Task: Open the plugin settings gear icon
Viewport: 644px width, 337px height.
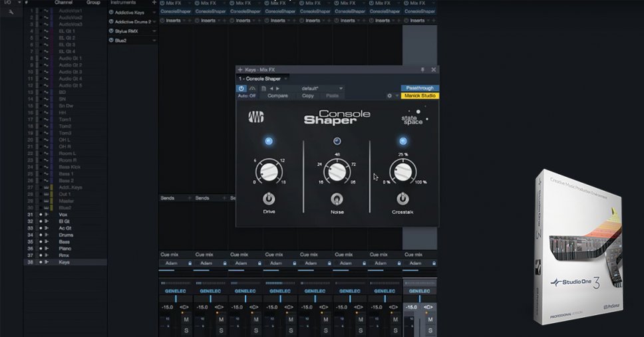Action: (x=389, y=96)
